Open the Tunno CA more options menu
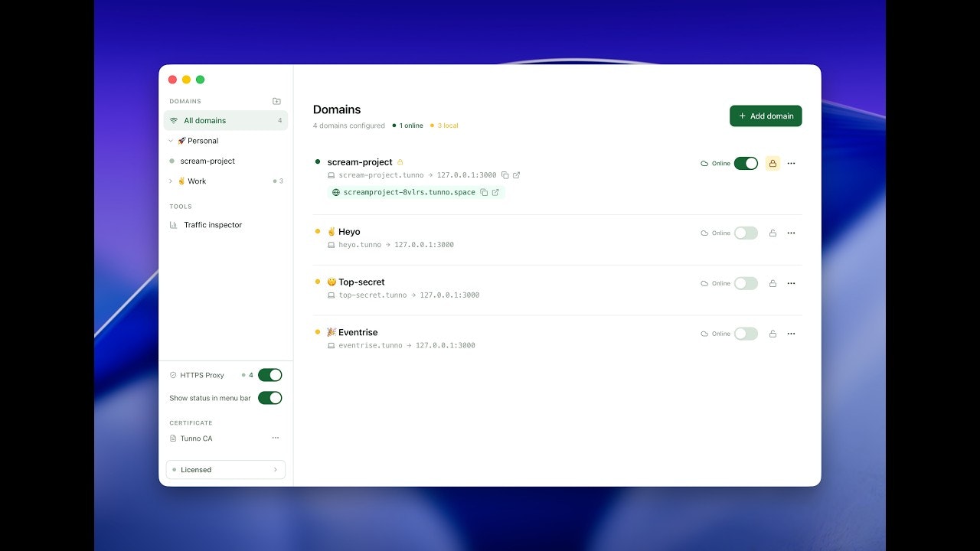The image size is (980, 551). point(275,438)
